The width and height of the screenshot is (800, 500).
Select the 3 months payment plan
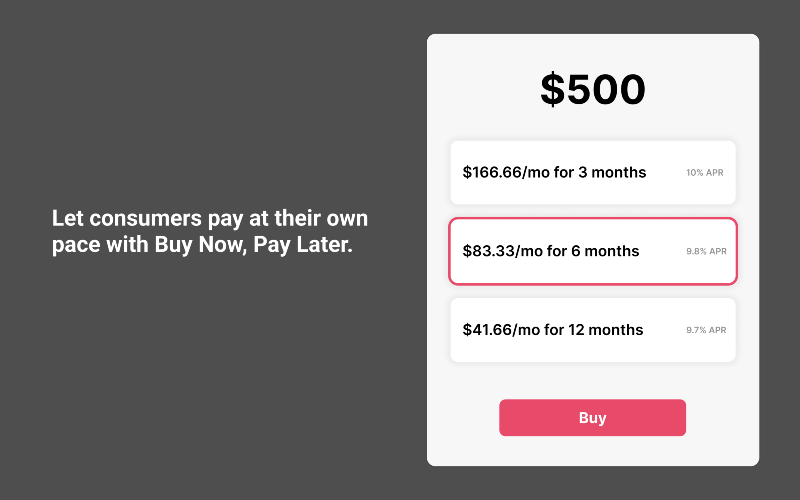point(592,172)
